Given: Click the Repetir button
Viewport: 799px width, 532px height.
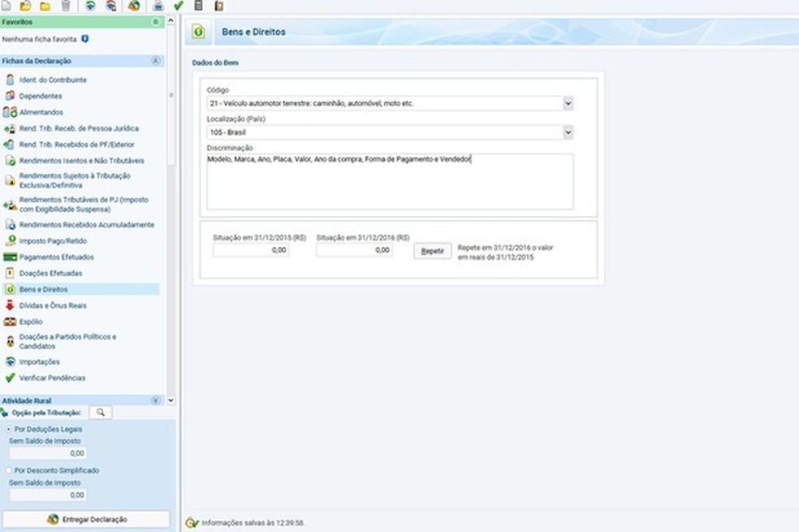Looking at the screenshot, I should (432, 251).
